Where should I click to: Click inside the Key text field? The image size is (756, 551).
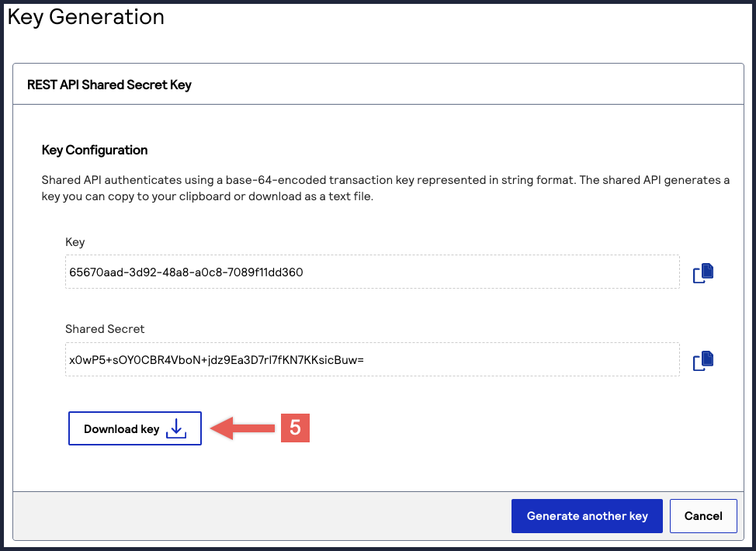coord(466,272)
